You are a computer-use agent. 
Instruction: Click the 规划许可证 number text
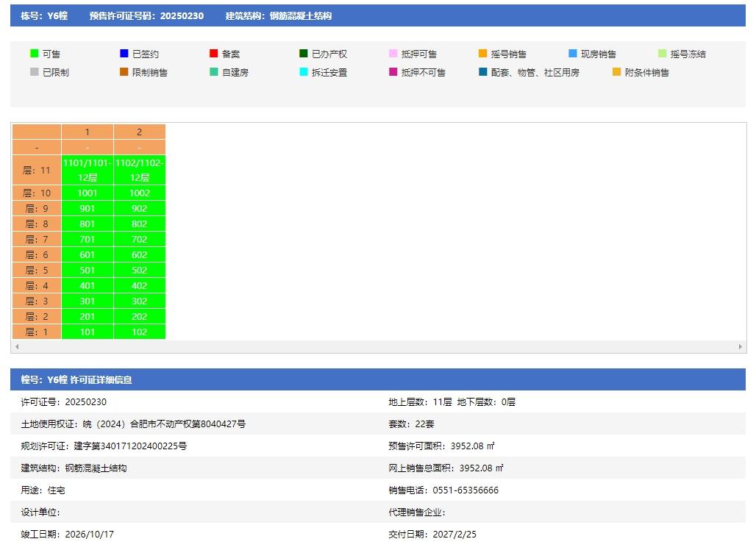click(x=130, y=446)
